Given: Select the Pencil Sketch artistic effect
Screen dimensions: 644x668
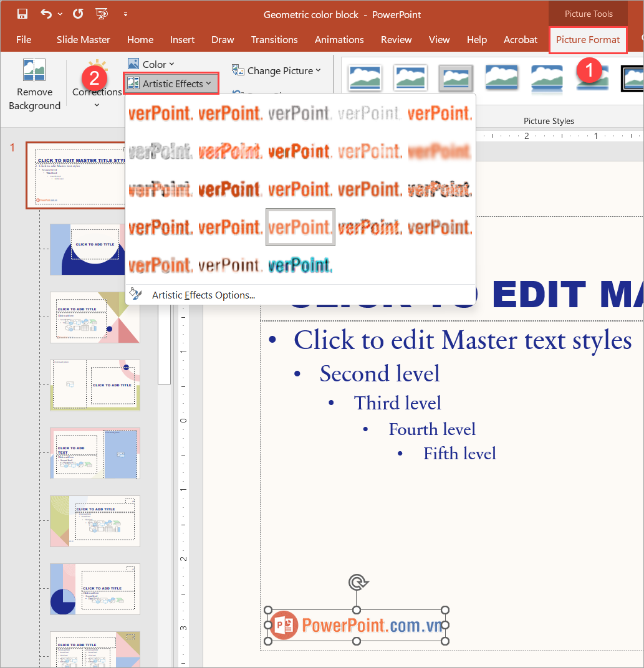Looking at the screenshot, I should [370, 113].
